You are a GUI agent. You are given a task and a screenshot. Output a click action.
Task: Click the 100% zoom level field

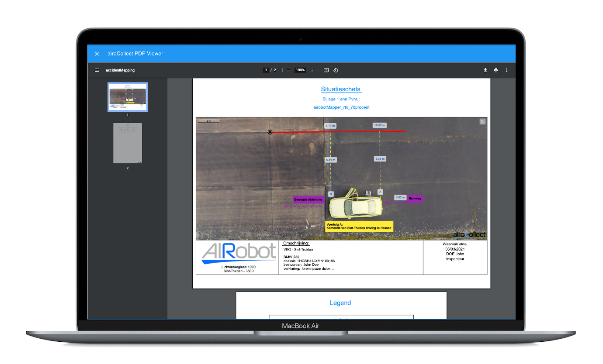click(x=300, y=70)
